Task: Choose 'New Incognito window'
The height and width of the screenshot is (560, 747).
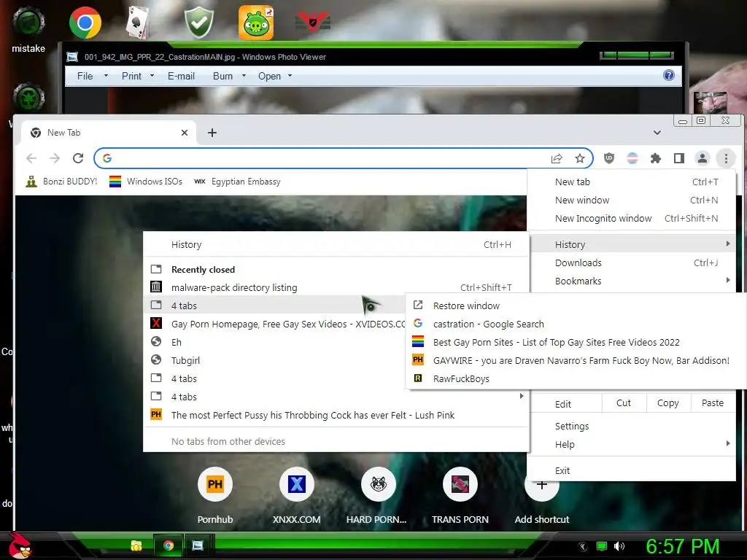Action: 632,218
